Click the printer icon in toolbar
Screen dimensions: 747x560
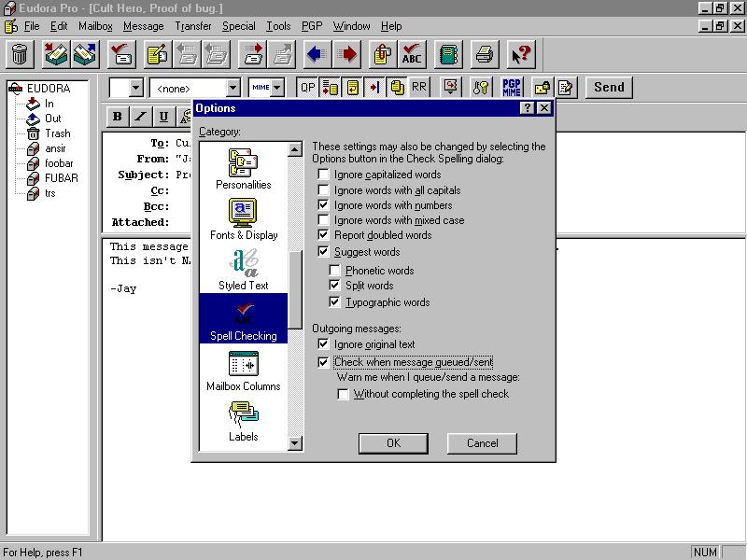click(484, 55)
